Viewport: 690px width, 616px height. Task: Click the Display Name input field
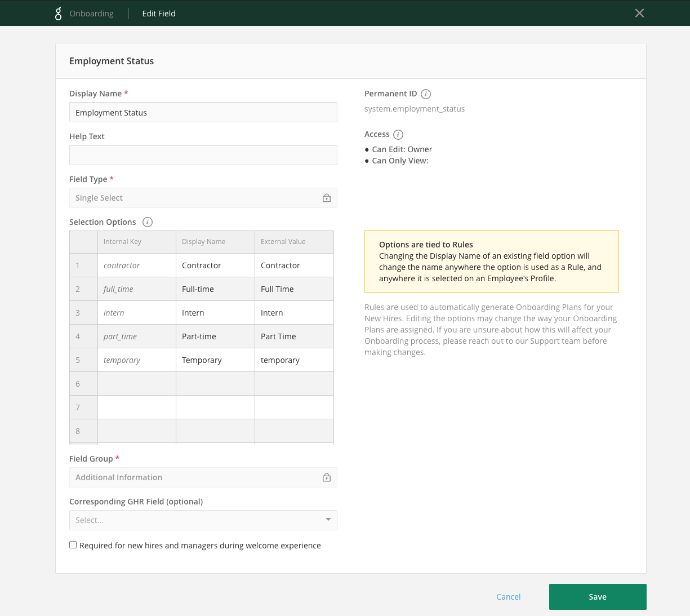(203, 113)
